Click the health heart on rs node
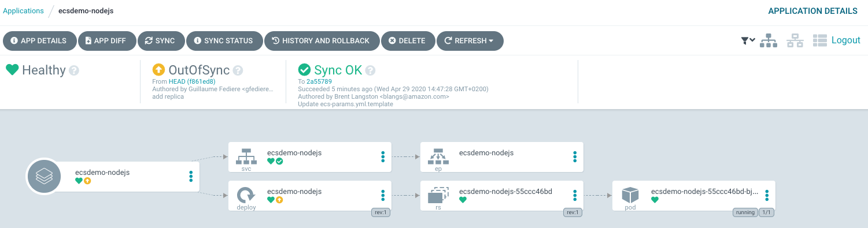 (463, 200)
